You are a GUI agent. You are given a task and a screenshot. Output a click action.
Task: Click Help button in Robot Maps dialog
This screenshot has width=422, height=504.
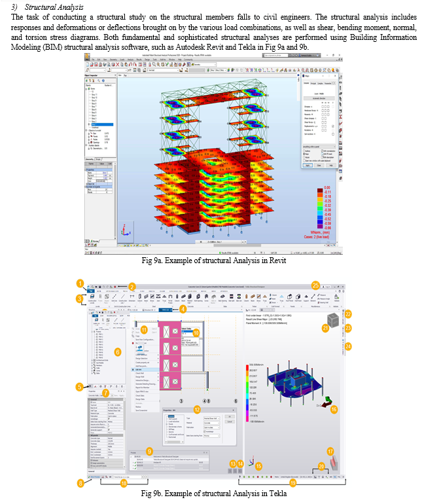click(x=331, y=166)
